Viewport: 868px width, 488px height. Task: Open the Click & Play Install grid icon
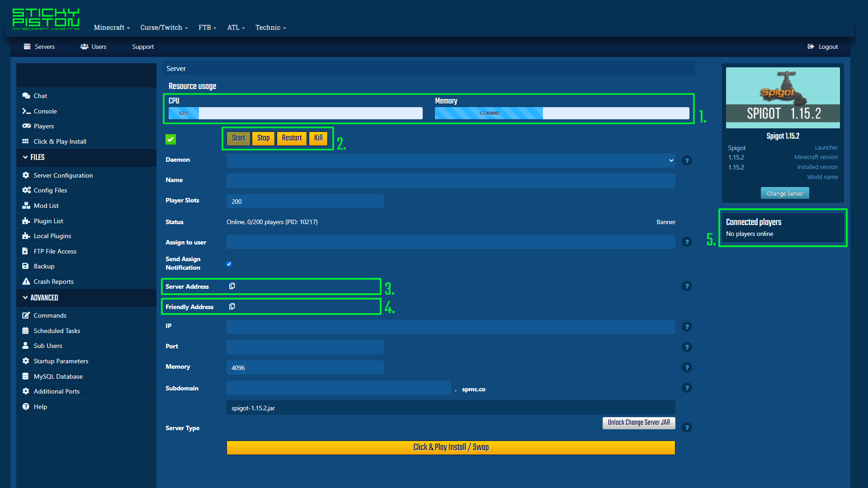coord(25,141)
